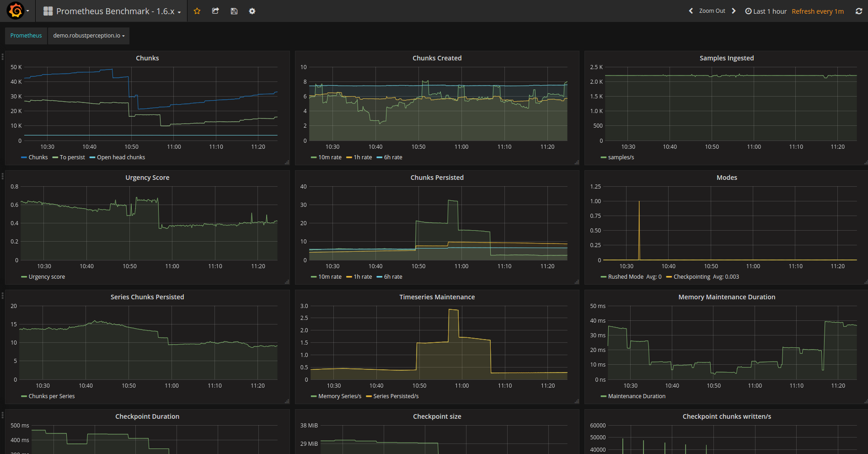Shift time range forward with right arrow
Screen dimensions: 868x454
coord(734,11)
